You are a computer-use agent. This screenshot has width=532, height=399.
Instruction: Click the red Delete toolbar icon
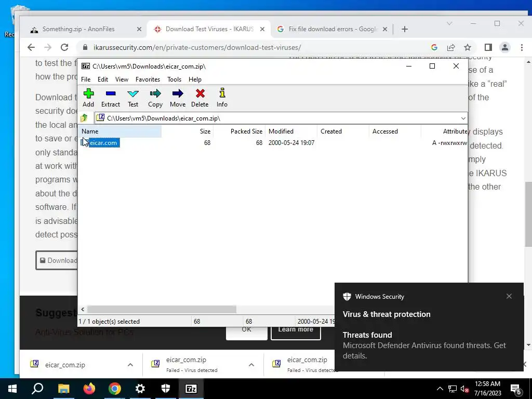coord(200,98)
